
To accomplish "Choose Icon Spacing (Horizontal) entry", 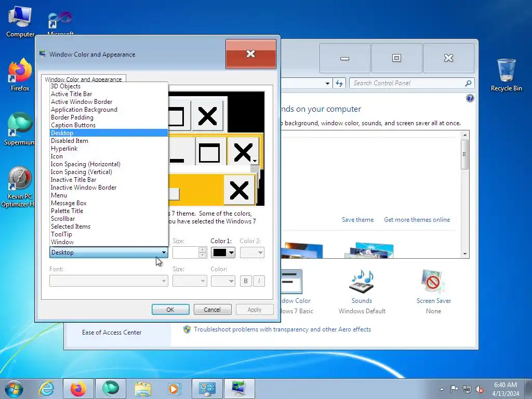I will coord(109,164).
